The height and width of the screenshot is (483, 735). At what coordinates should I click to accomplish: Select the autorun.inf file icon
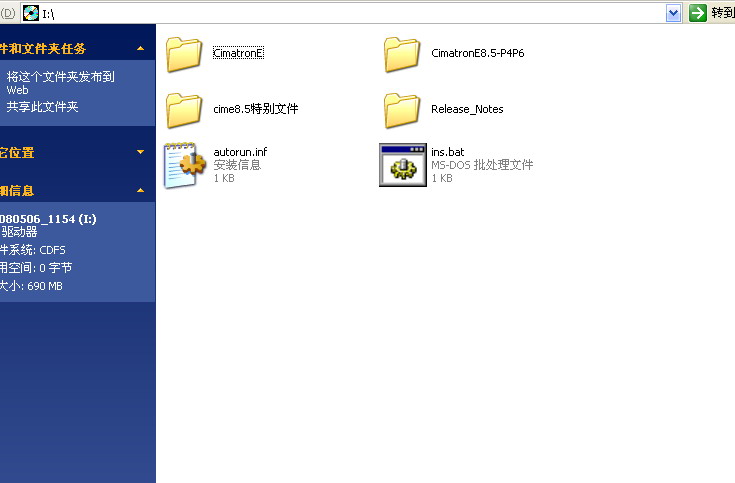point(185,165)
